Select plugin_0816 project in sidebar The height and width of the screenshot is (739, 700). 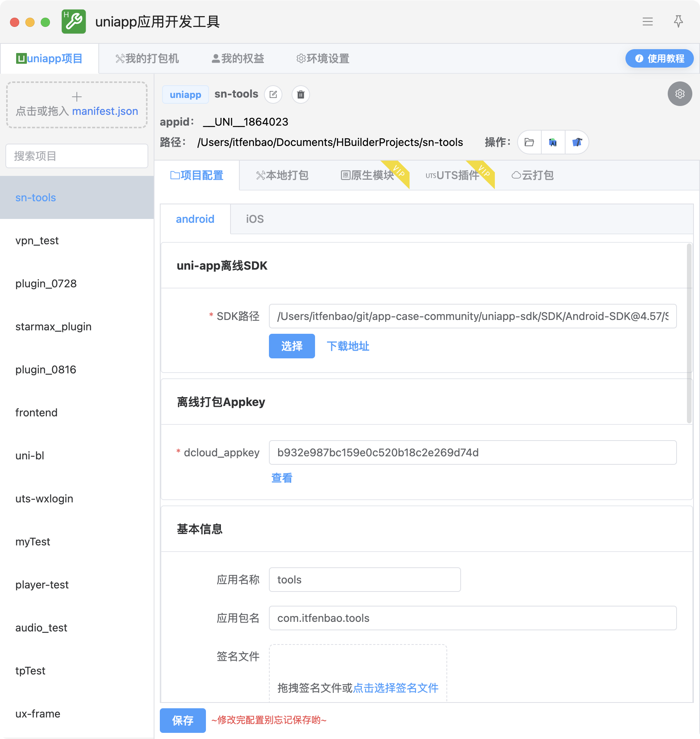[x=77, y=369]
